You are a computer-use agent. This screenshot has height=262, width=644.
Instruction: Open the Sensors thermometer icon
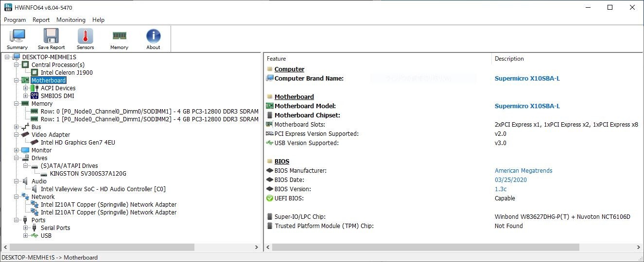point(85,36)
